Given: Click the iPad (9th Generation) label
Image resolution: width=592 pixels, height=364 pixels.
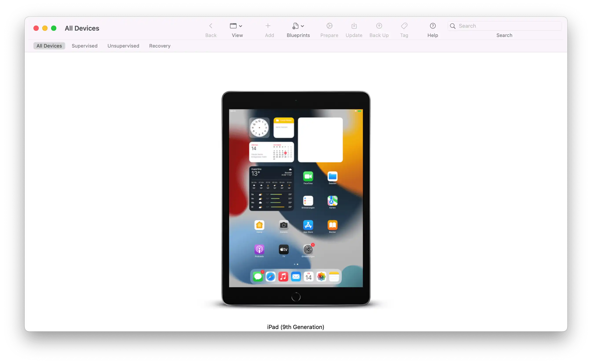Looking at the screenshot, I should click(295, 327).
